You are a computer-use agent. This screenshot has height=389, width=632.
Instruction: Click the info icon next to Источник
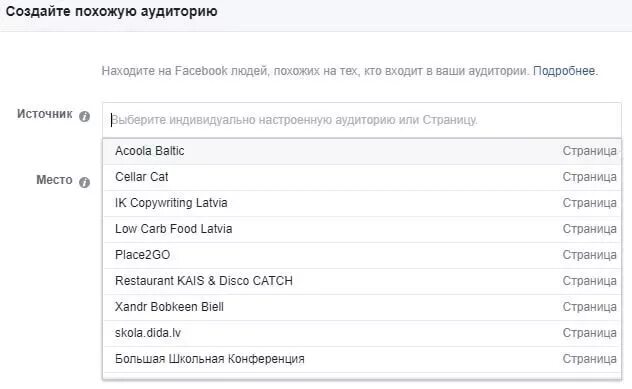pos(84,116)
